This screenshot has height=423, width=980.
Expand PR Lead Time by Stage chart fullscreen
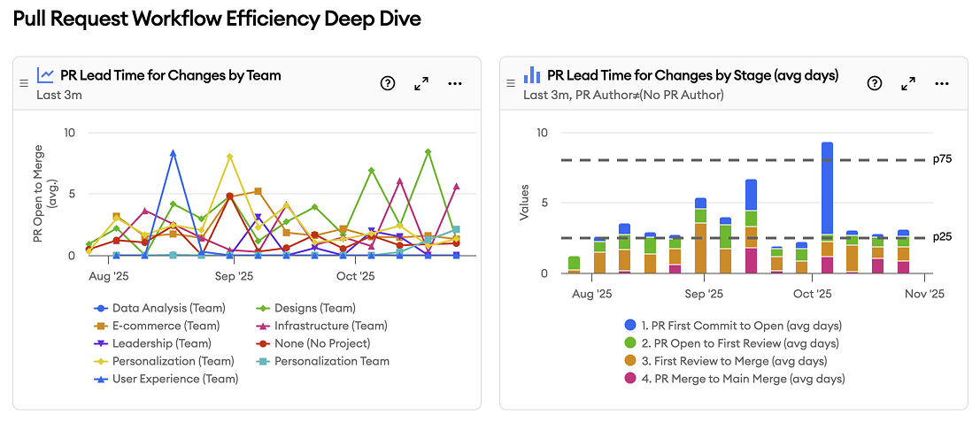[x=907, y=83]
